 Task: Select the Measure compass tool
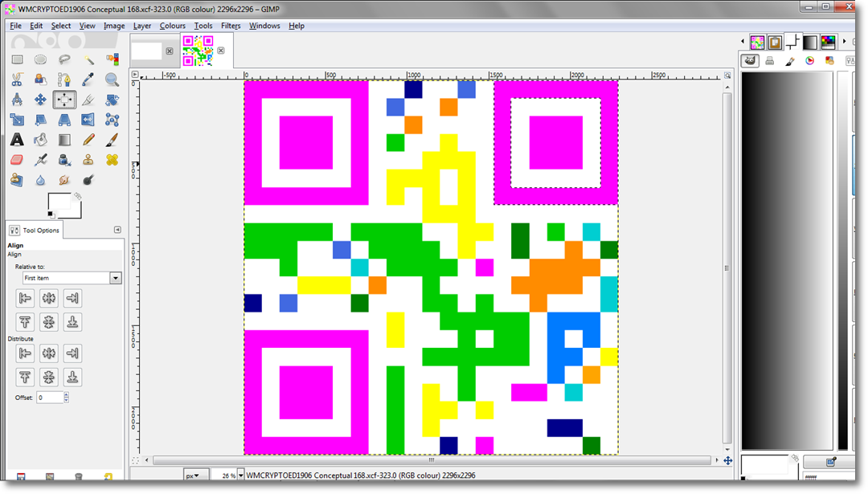[x=17, y=100]
